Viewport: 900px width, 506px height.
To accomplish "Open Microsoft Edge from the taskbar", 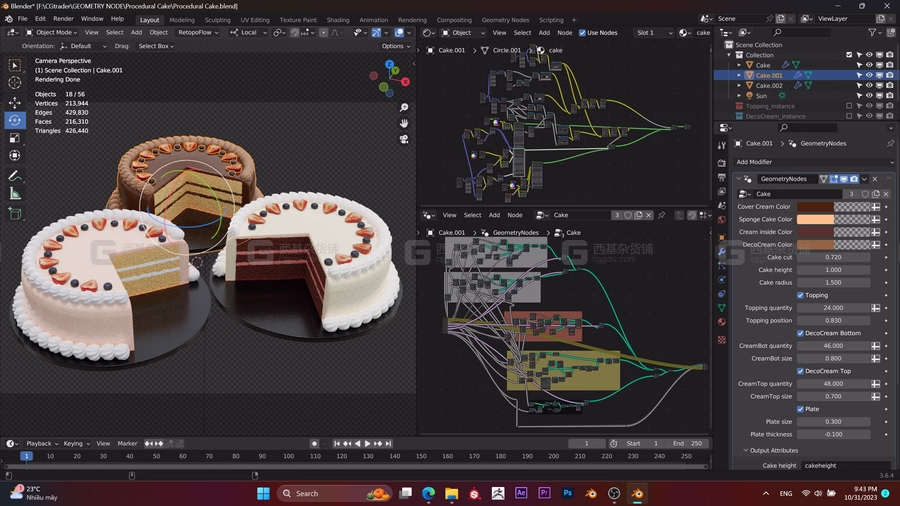I will [428, 493].
